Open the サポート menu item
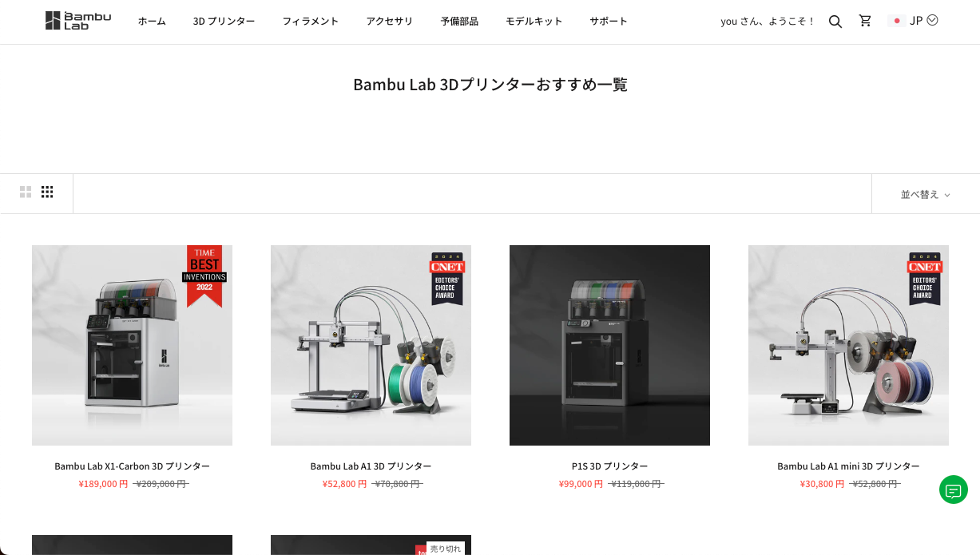Image resolution: width=980 pixels, height=555 pixels. tap(609, 22)
